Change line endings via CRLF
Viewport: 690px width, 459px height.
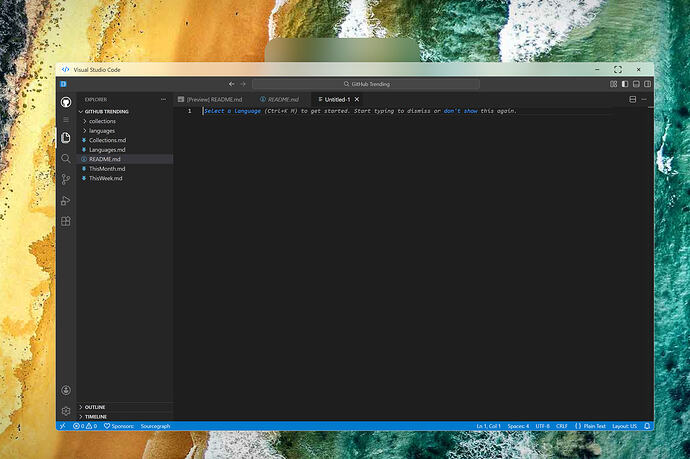(x=562, y=426)
